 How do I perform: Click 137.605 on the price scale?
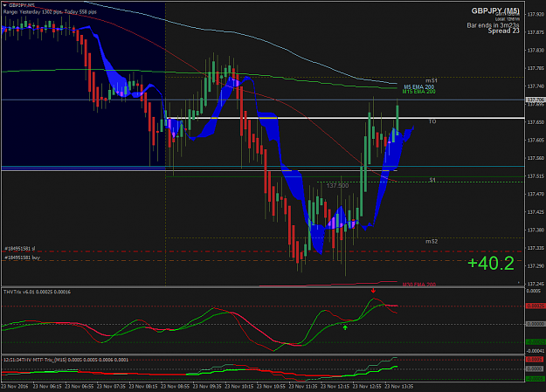[x=536, y=140]
